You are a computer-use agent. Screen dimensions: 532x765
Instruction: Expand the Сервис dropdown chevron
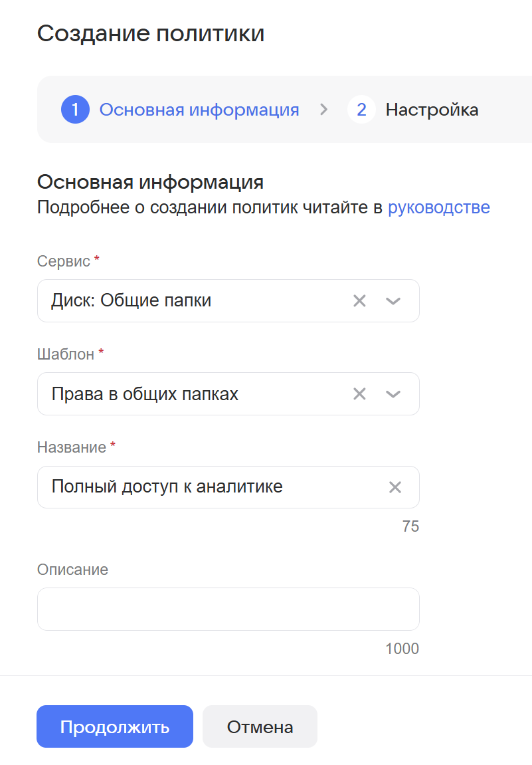click(x=393, y=301)
